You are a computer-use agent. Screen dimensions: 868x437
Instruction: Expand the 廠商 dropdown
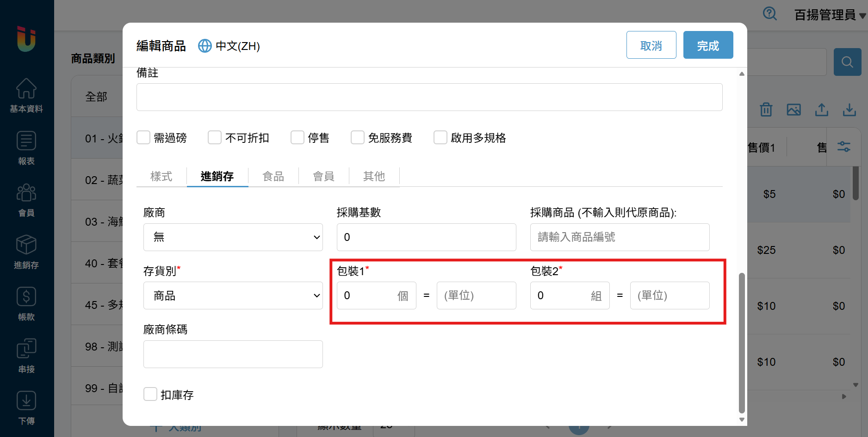click(x=233, y=237)
